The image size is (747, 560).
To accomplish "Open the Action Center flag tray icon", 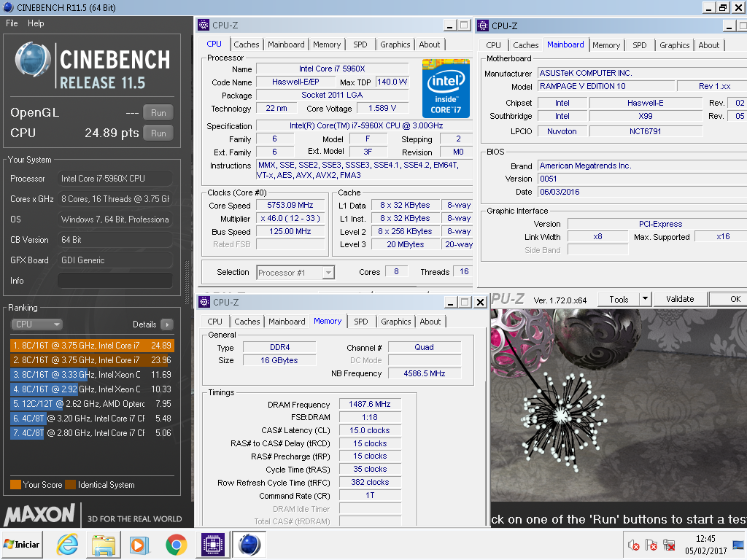I will pos(651,545).
